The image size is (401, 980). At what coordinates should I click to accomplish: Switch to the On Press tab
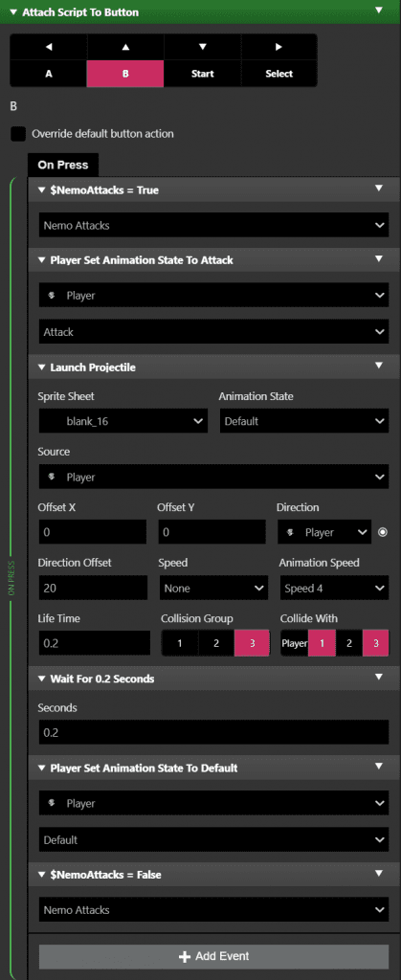click(x=63, y=166)
